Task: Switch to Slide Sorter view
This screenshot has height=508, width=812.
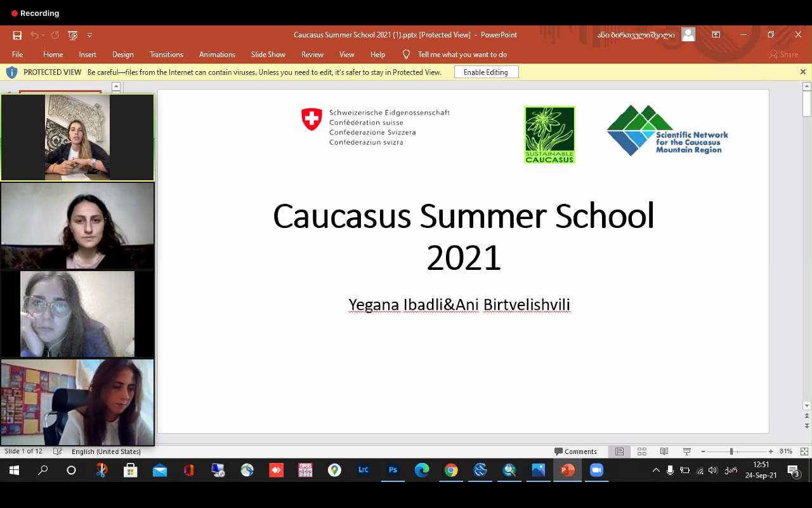Action: [x=642, y=451]
